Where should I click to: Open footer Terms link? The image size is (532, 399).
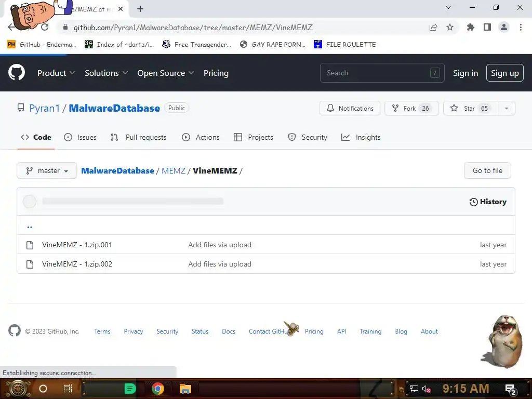point(102,331)
